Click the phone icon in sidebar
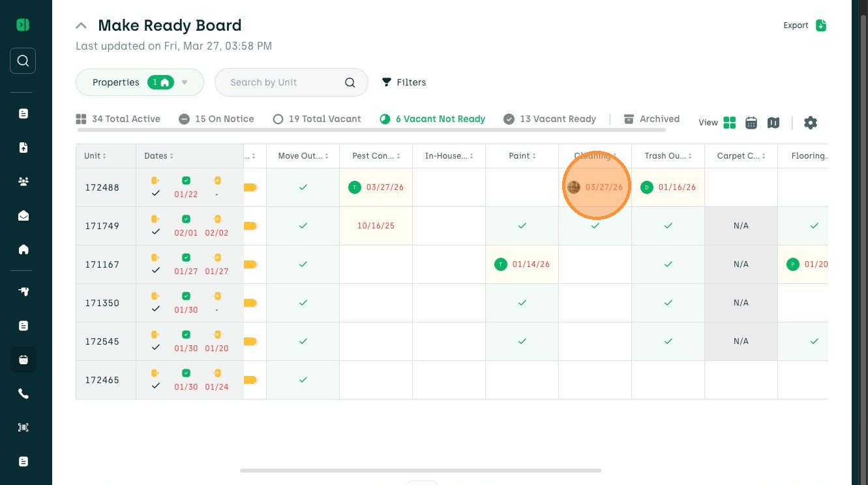This screenshot has height=485, width=868. [x=23, y=394]
